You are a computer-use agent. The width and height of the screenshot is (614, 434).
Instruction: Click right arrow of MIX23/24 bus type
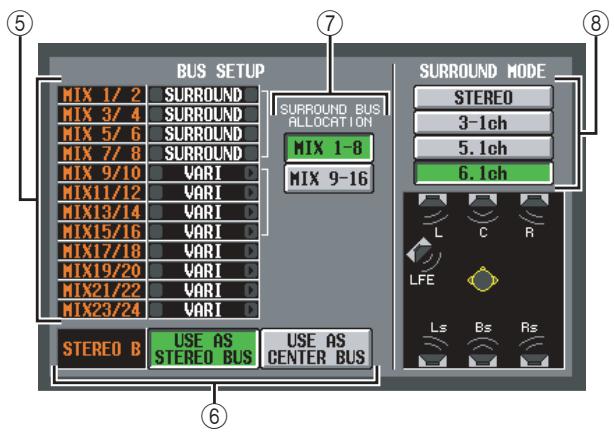coord(251,310)
